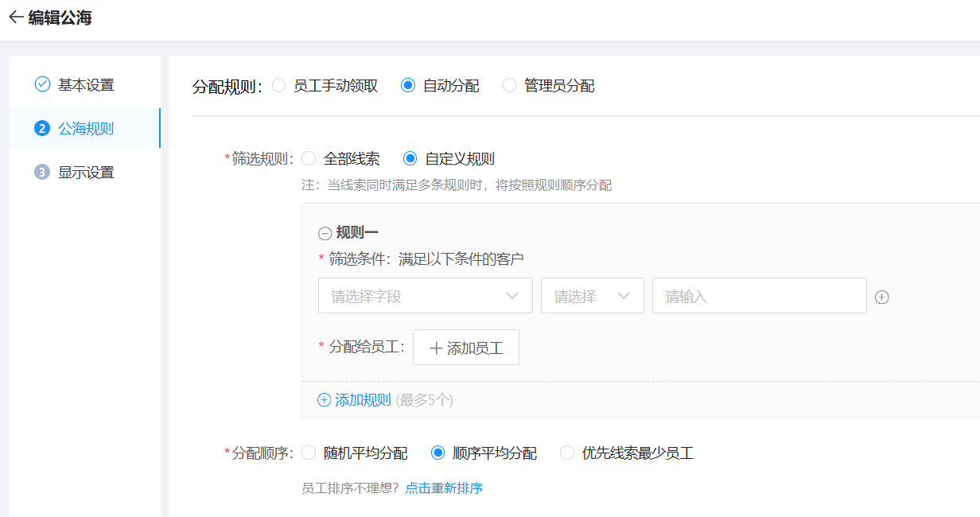
Task: Open the 请选择字段 dropdown
Action: coord(425,296)
